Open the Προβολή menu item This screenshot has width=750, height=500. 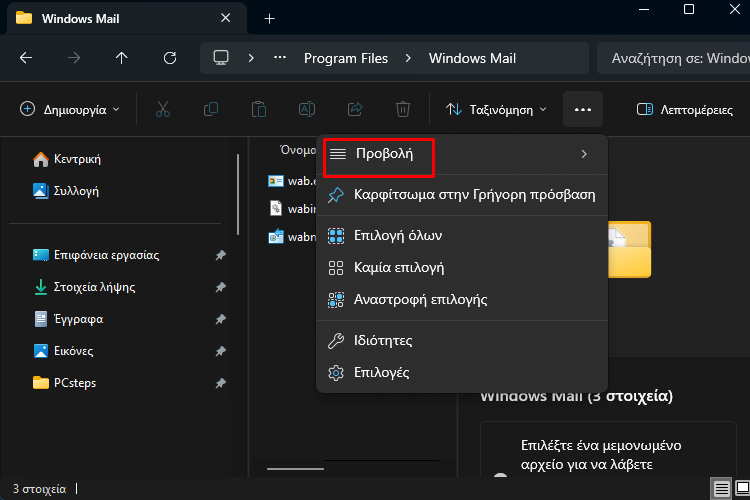tap(463, 154)
